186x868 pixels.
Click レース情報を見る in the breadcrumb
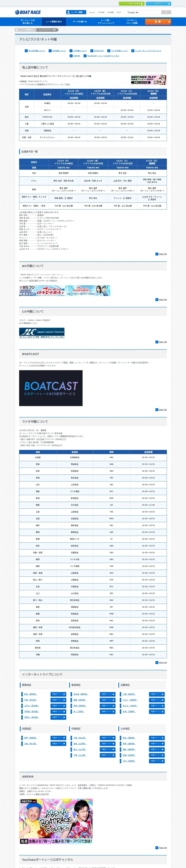coord(28,30)
